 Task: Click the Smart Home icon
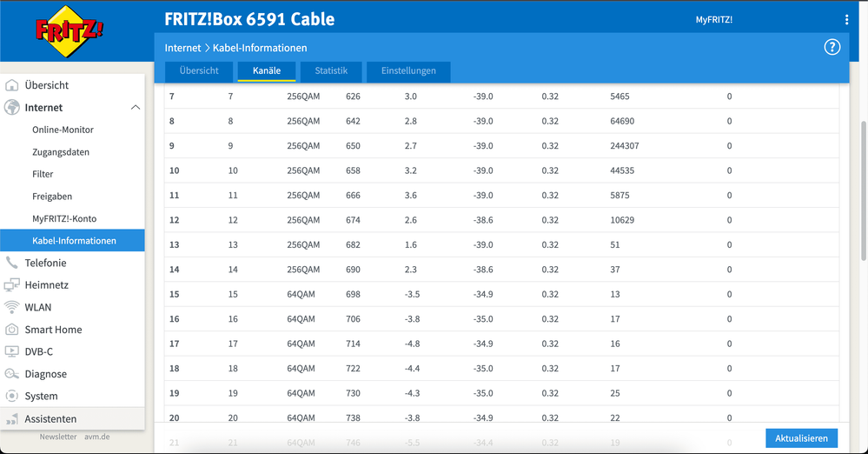click(12, 330)
